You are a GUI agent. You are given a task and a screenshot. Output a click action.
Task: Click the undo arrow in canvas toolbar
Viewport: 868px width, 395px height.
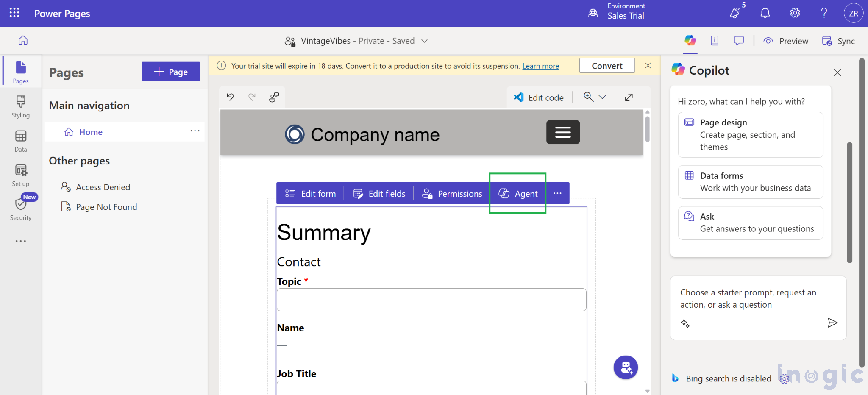[230, 97]
